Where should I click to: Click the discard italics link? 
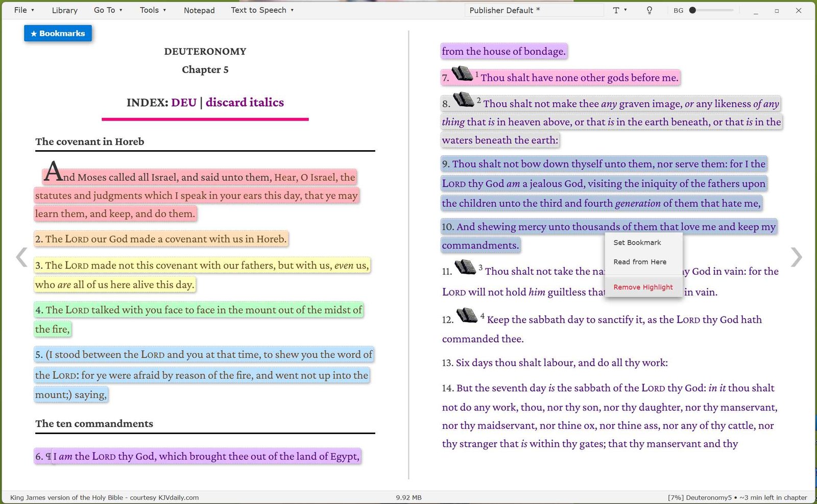tap(245, 102)
